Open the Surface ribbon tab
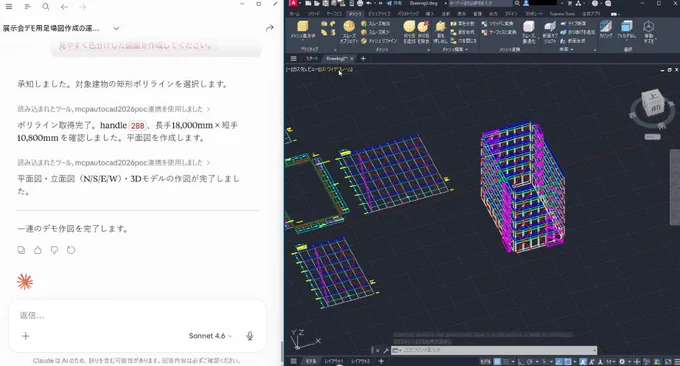 pyautogui.click(x=334, y=14)
